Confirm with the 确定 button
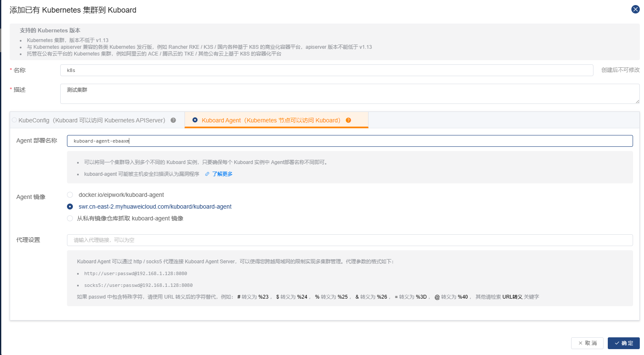Screen dimensions: 644x355 [x=624, y=343]
